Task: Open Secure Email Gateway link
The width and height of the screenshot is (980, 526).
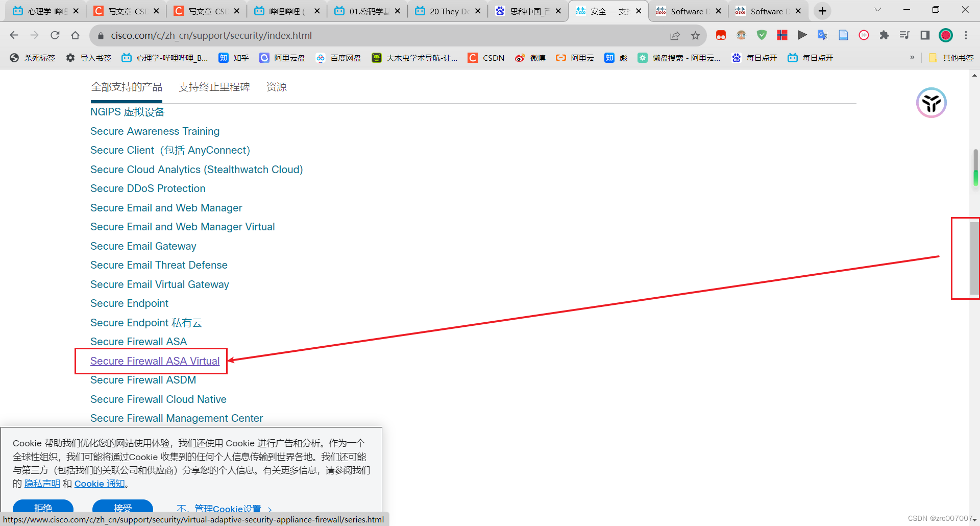Action: pyautogui.click(x=143, y=246)
